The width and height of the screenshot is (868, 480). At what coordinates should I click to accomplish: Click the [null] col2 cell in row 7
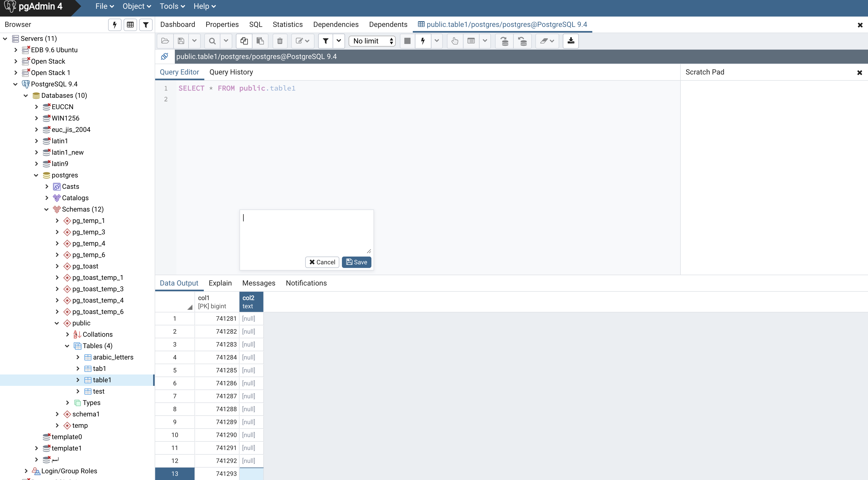[251, 396]
